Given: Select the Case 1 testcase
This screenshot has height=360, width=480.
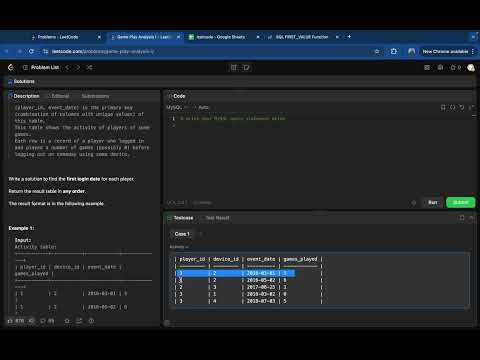Looking at the screenshot, I should (x=182, y=234).
